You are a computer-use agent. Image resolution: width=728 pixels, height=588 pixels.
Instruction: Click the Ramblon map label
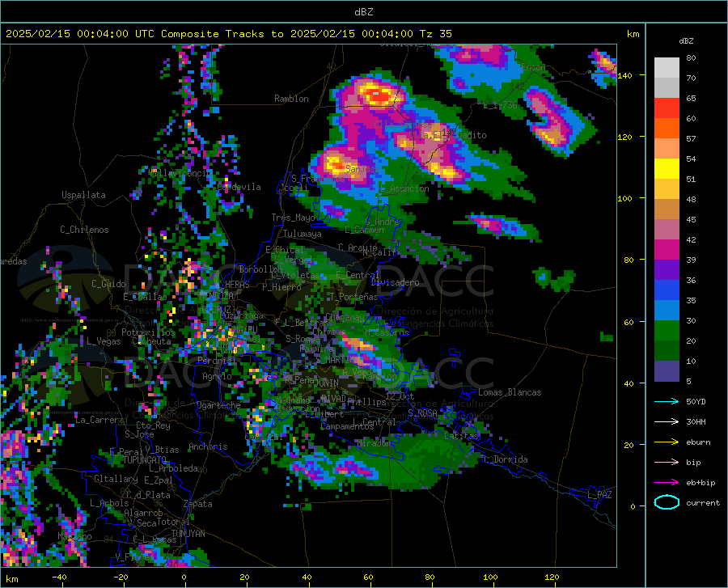click(291, 99)
